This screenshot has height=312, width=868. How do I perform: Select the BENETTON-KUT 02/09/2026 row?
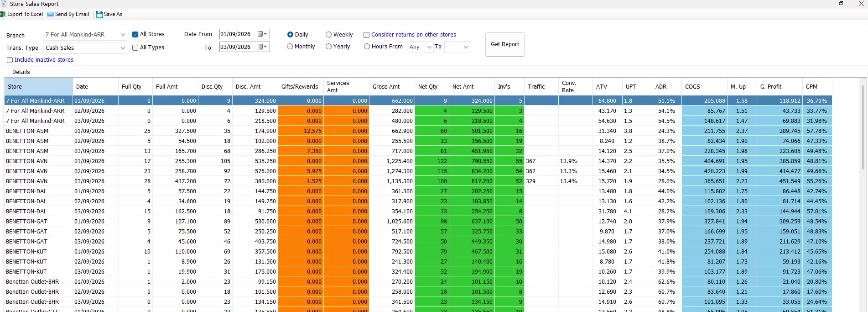(x=418, y=262)
